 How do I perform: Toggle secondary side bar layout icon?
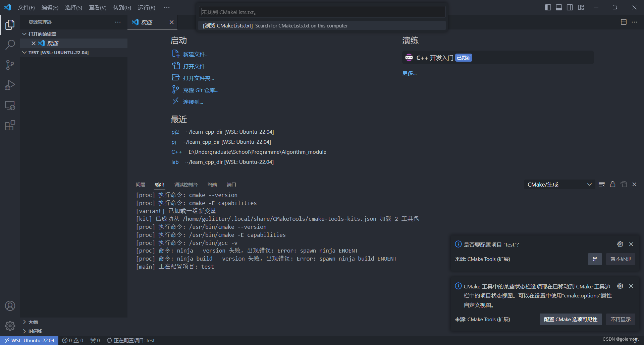[570, 7]
